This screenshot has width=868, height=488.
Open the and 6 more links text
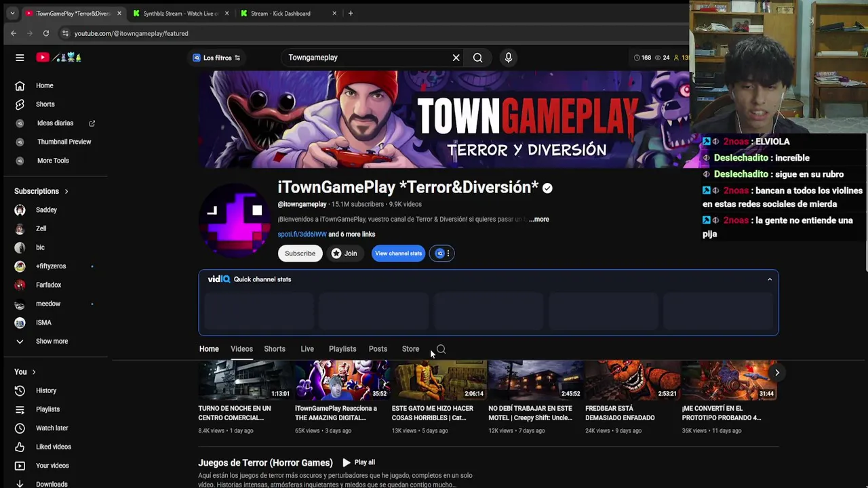[352, 235]
